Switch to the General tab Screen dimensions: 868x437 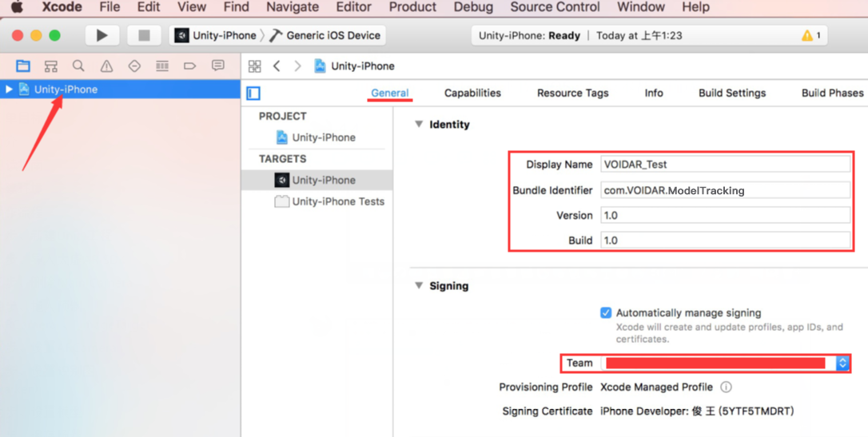[390, 93]
